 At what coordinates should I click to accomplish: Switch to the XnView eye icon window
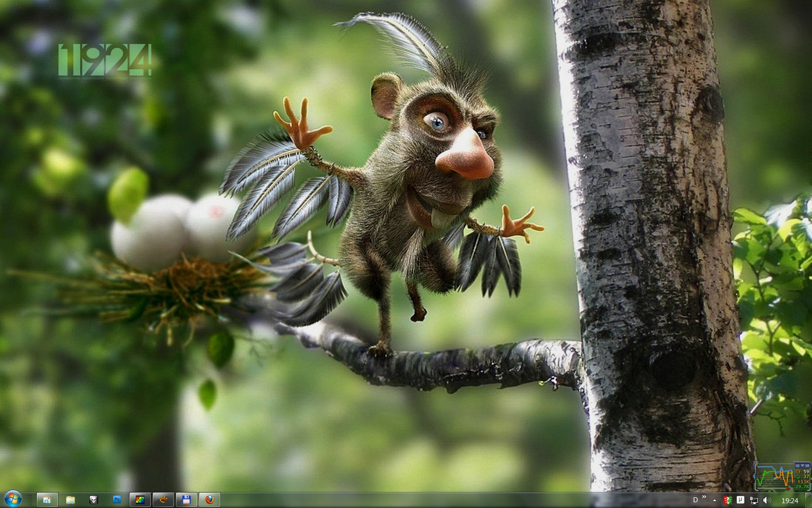point(163,500)
